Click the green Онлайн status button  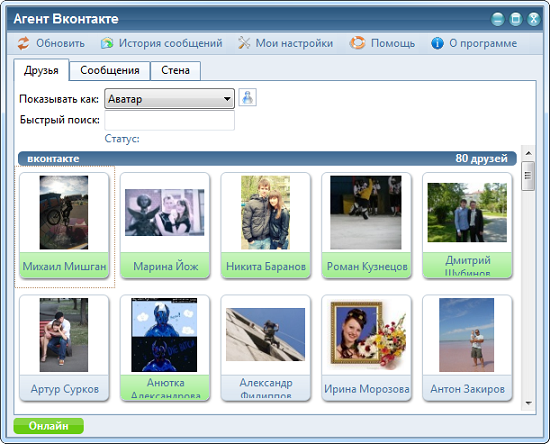click(x=48, y=426)
